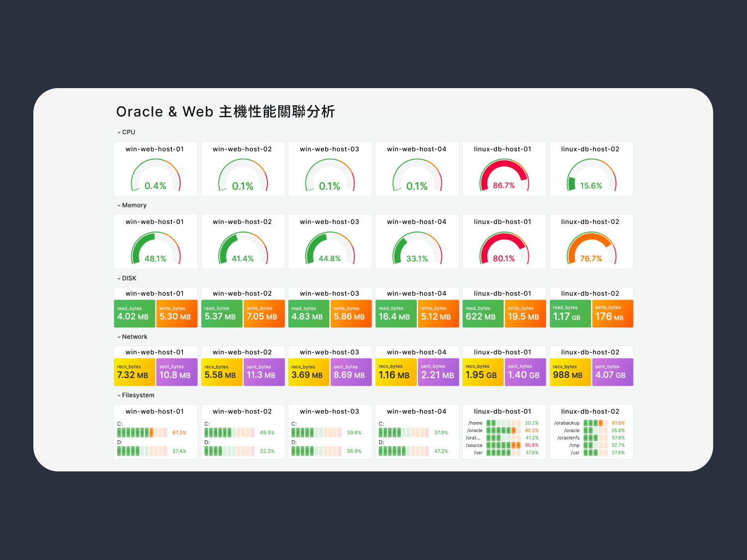Open linux-db-host-01 memory gauge at 80.1%
The width and height of the screenshot is (747, 560).
pos(503,249)
